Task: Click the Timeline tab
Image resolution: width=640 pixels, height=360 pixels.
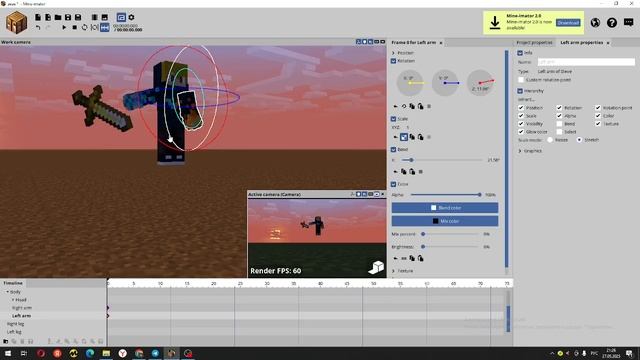Action: coord(13,283)
